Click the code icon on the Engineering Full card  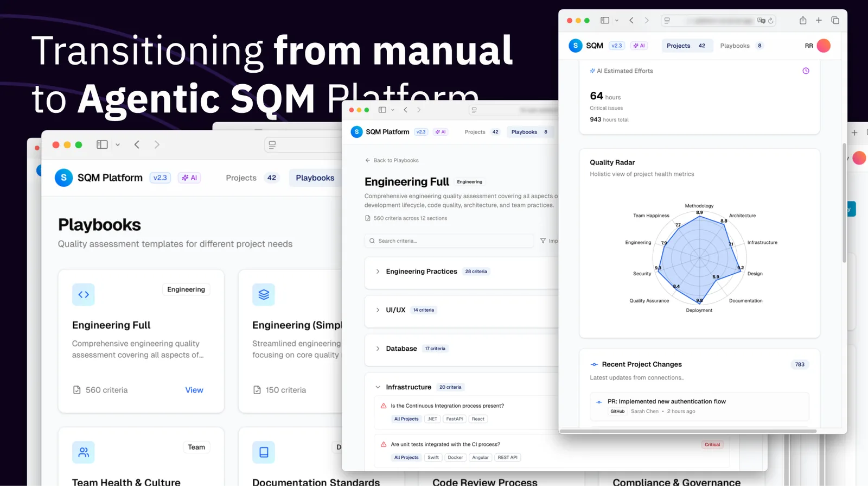(84, 294)
